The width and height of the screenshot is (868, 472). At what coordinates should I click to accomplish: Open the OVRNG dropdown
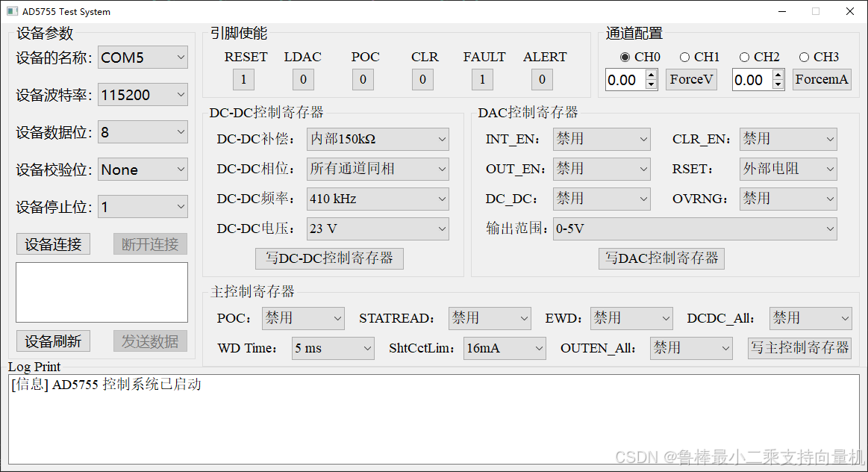[x=788, y=199]
